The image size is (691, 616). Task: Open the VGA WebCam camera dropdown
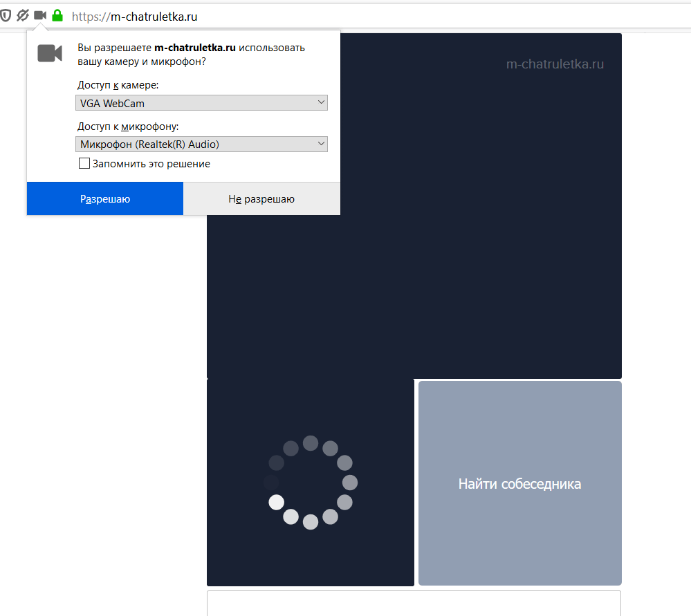point(201,103)
